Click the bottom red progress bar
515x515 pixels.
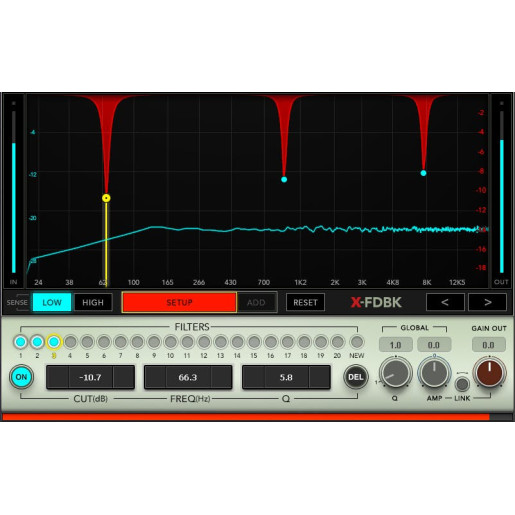point(246,417)
